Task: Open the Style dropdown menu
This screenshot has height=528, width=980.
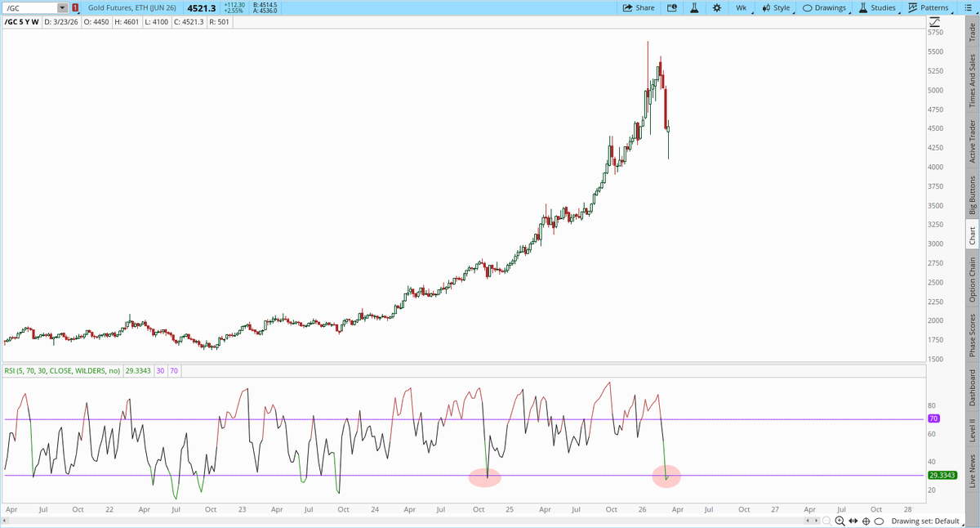Action: tap(777, 8)
